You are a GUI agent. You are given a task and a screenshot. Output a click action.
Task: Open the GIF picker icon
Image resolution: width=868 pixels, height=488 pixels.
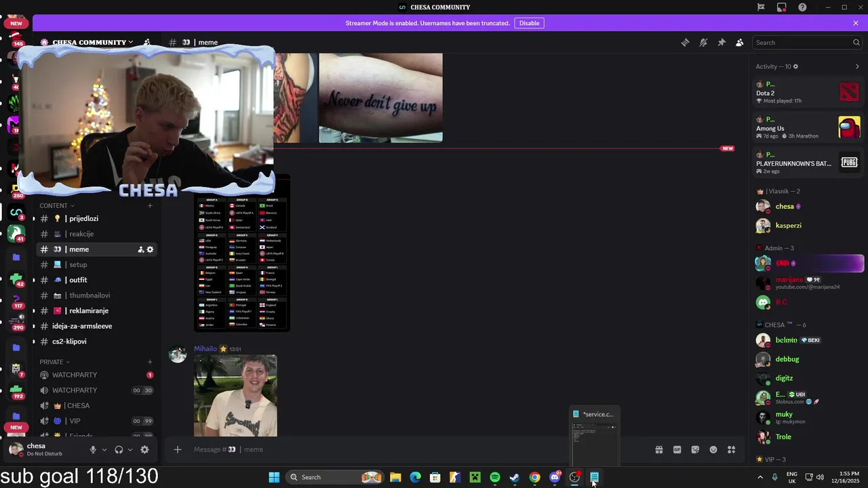click(677, 449)
